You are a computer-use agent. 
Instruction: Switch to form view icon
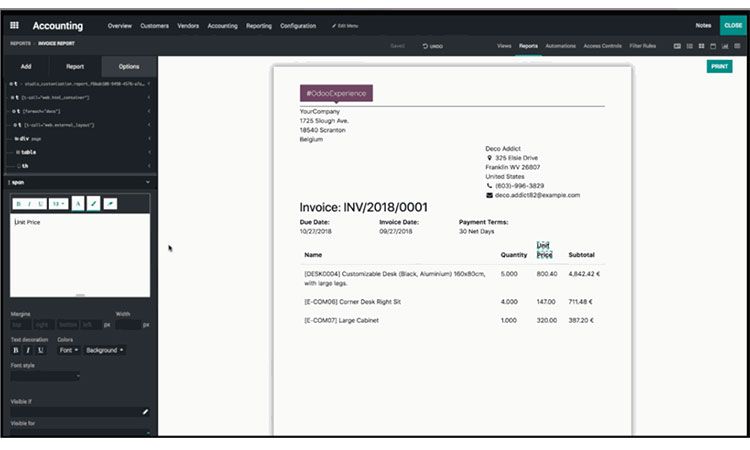677,46
